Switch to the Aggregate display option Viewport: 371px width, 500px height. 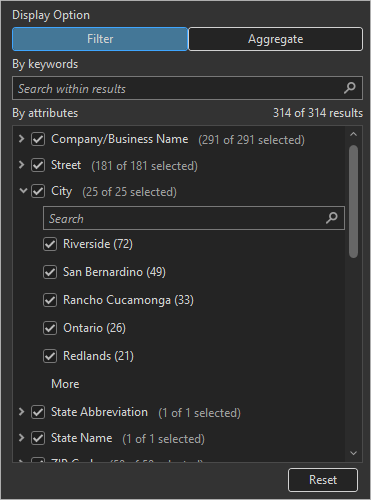point(275,39)
